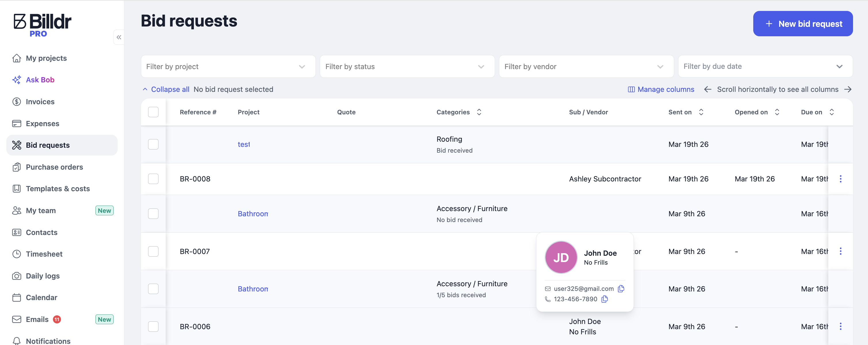Viewport: 868px width, 345px height.
Task: Open three-dot menu for BR-0008 row
Action: pos(840,179)
